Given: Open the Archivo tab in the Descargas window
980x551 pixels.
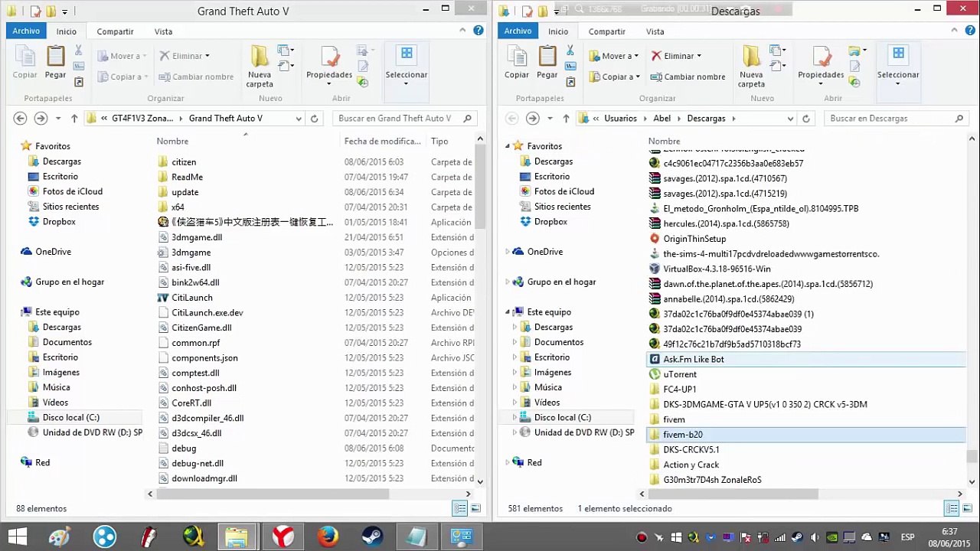Looking at the screenshot, I should coord(518,31).
